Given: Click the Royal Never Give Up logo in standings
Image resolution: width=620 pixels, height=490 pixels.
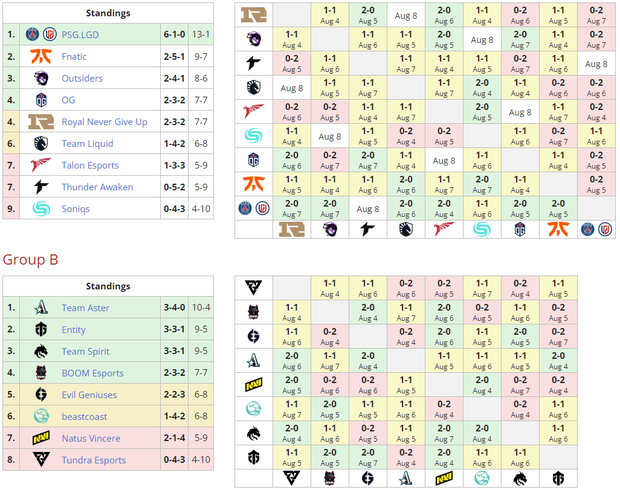Looking at the screenshot, I should pos(41,122).
